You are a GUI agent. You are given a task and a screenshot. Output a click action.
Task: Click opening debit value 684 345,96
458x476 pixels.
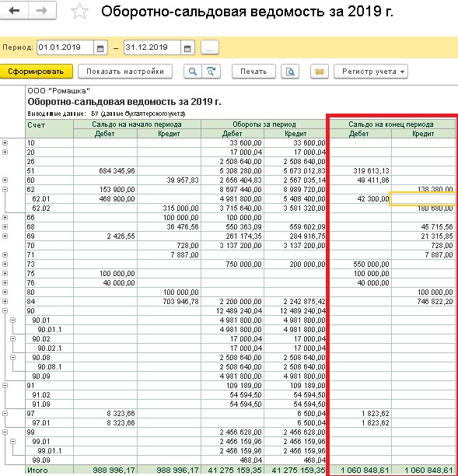pyautogui.click(x=117, y=171)
